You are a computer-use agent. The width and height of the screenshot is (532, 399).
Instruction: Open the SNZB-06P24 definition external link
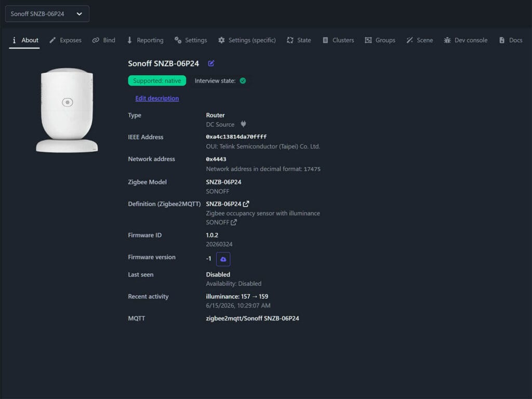pos(246,204)
